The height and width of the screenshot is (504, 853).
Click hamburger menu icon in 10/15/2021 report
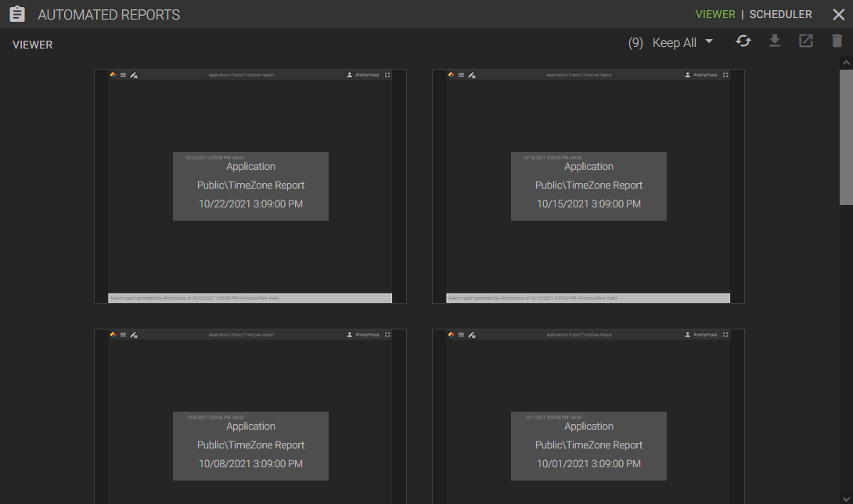point(461,75)
